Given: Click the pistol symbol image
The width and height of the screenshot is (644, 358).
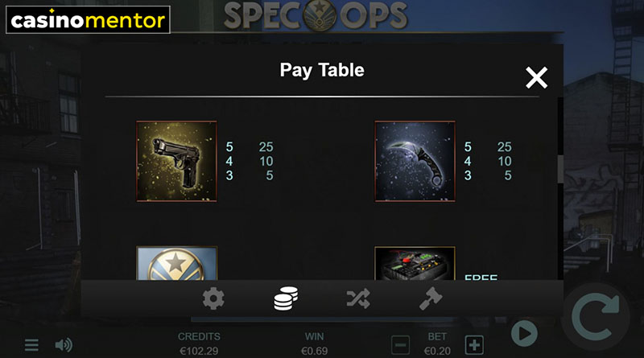Looking at the screenshot, I should click(x=176, y=161).
